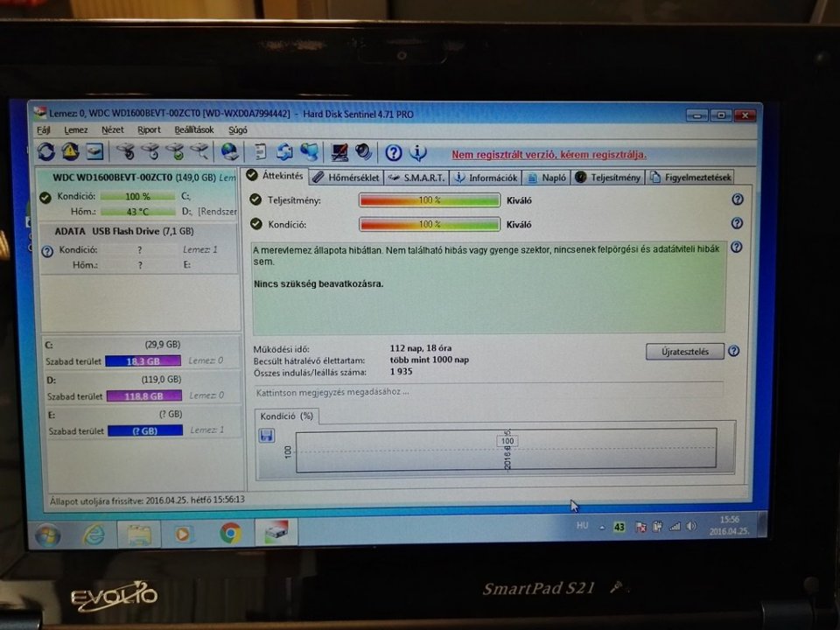This screenshot has width=840, height=630.
Task: Open help with the question mark toolbar icon
Action: (x=393, y=153)
